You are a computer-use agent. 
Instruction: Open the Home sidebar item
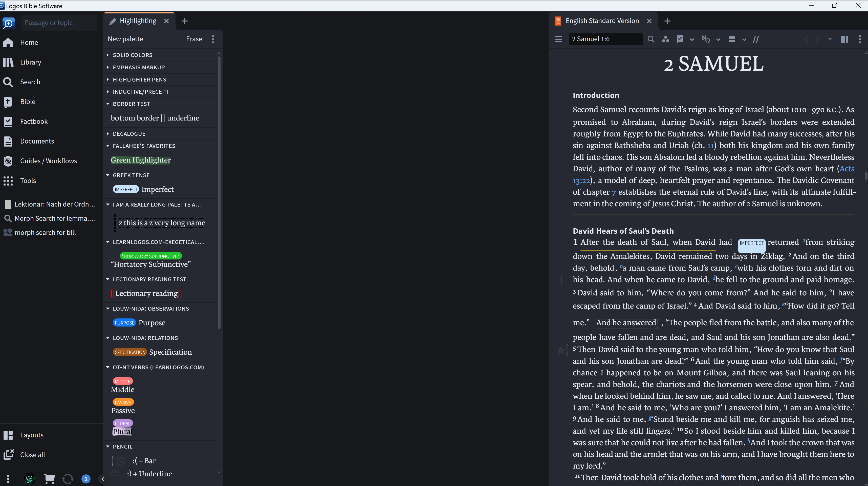[x=21, y=43]
